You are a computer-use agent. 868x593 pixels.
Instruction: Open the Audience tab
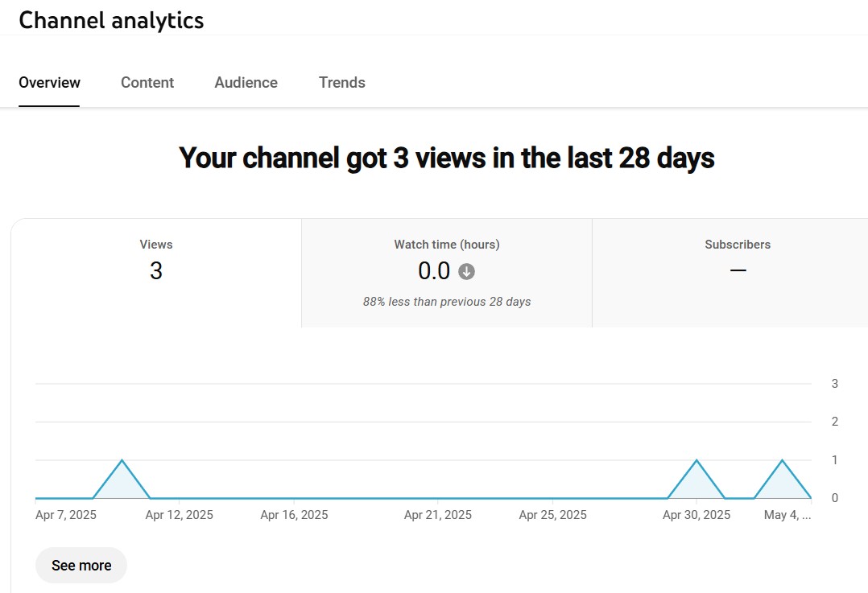[x=246, y=83]
